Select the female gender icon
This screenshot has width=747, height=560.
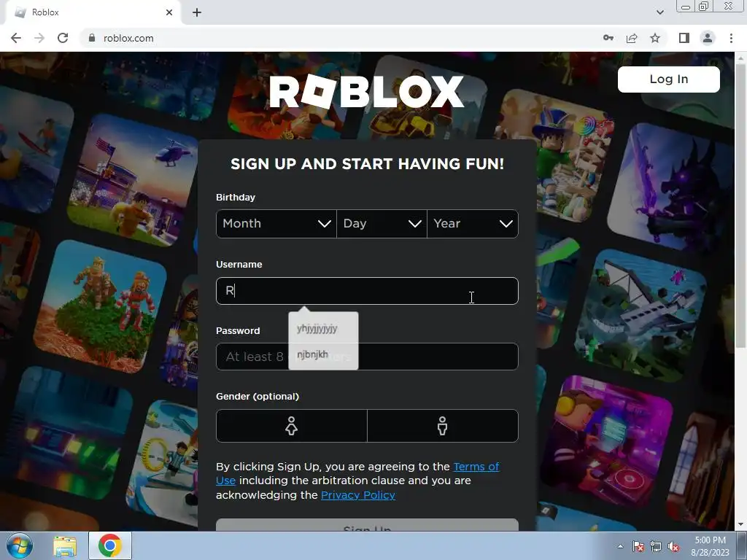coord(292,426)
